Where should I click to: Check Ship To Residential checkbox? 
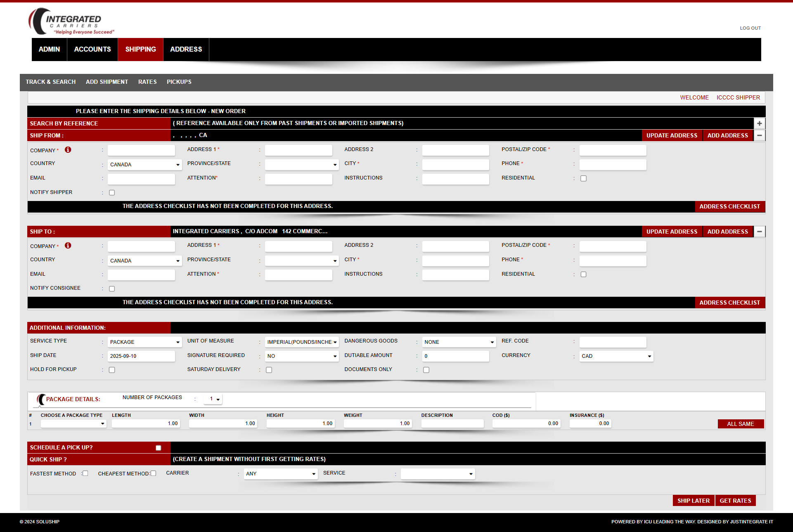[583, 274]
